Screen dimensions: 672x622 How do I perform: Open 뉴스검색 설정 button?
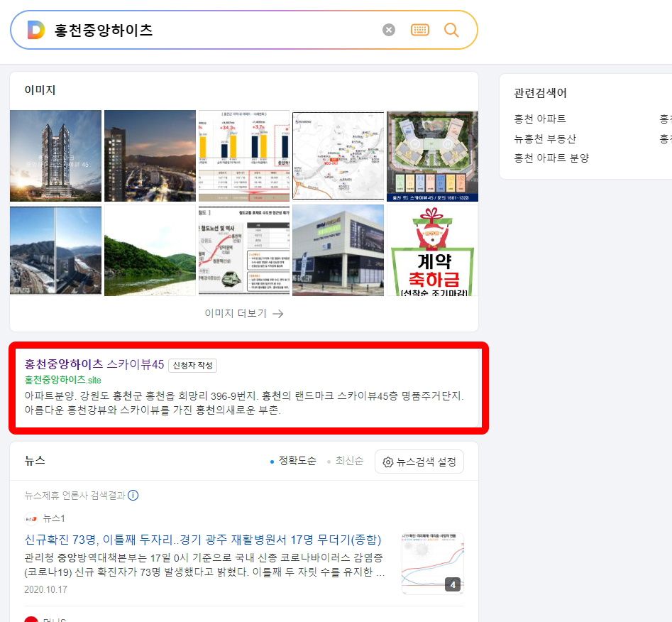pyautogui.click(x=419, y=462)
